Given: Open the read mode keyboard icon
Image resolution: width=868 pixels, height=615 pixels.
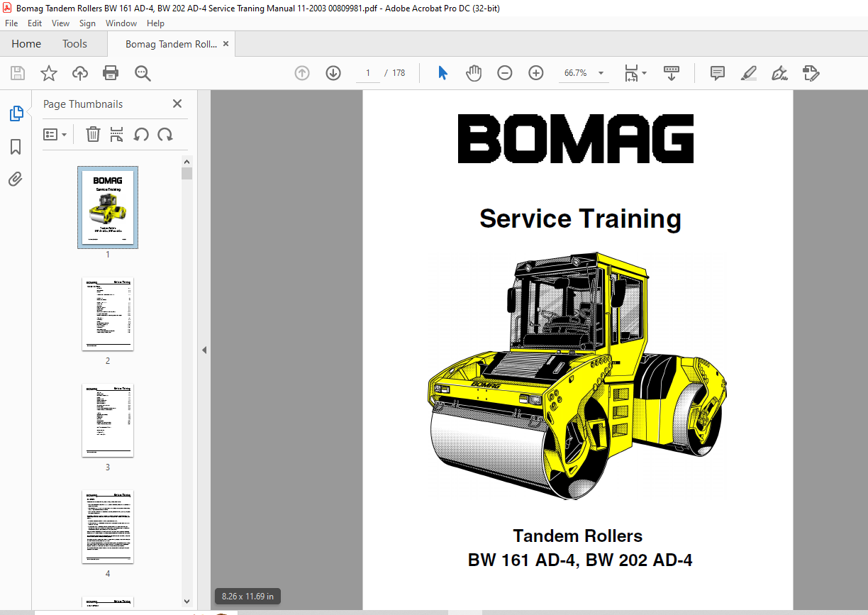Looking at the screenshot, I should (671, 73).
